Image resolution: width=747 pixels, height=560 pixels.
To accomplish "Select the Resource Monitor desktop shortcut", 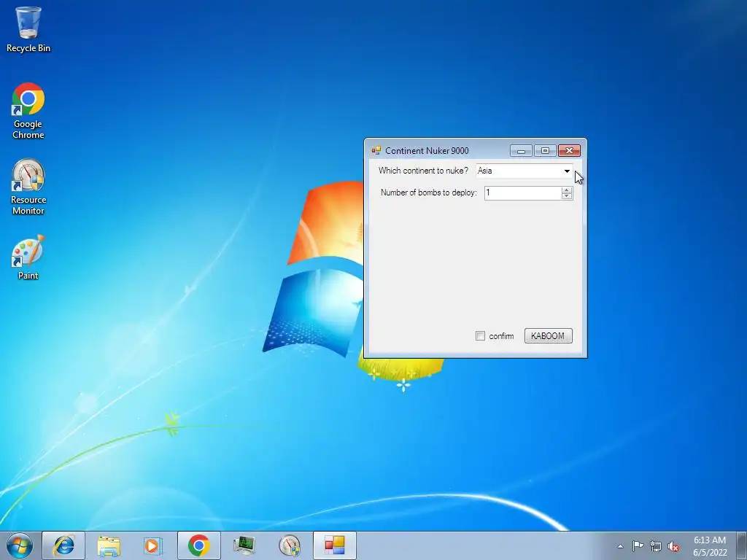I will point(28,187).
